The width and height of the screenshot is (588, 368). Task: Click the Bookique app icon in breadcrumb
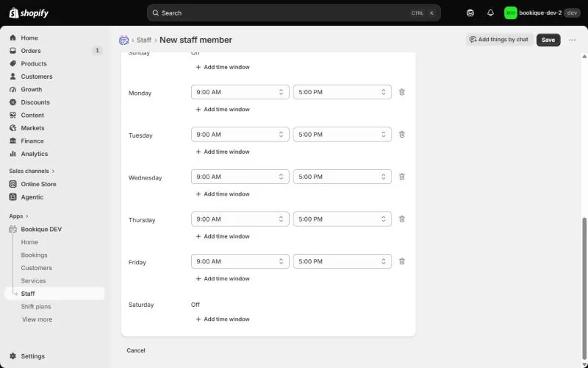point(123,40)
